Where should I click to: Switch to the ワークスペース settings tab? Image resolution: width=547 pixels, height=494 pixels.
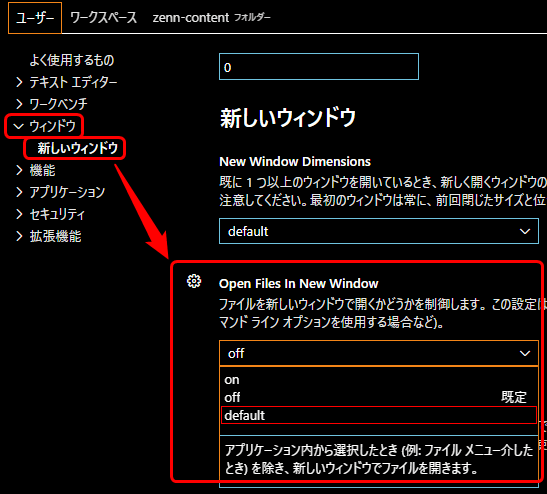point(103,18)
